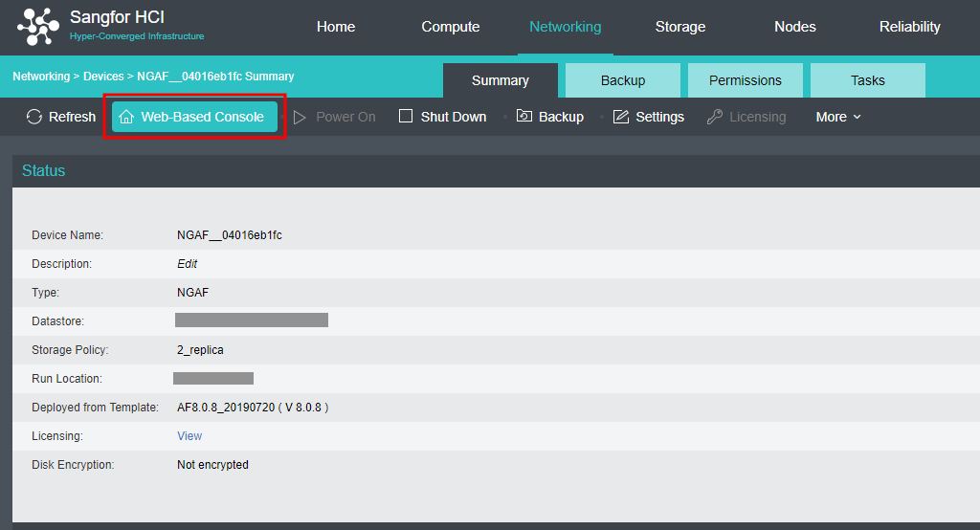The image size is (980, 530).
Task: Click the Disk Encryption: label
Action: click(73, 465)
